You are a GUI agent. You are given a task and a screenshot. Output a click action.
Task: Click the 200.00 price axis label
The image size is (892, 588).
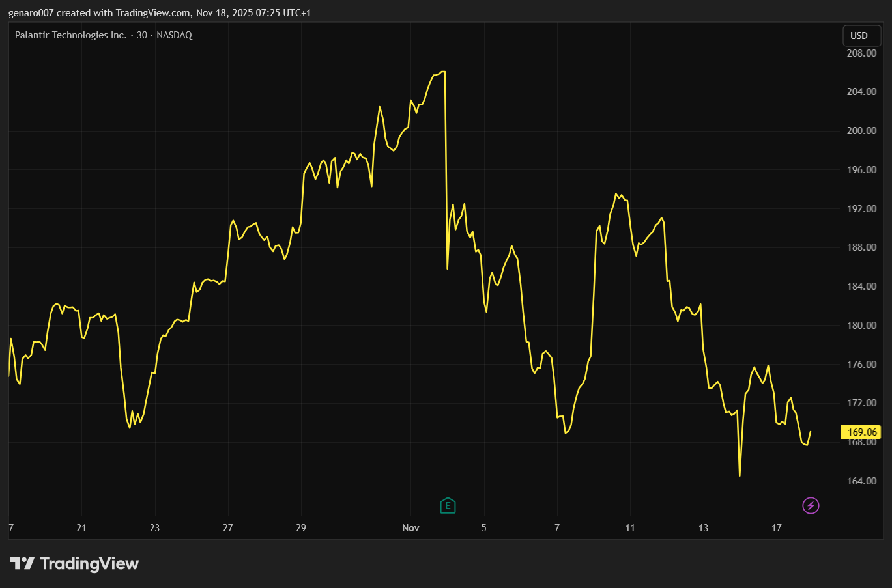pyautogui.click(x=861, y=131)
